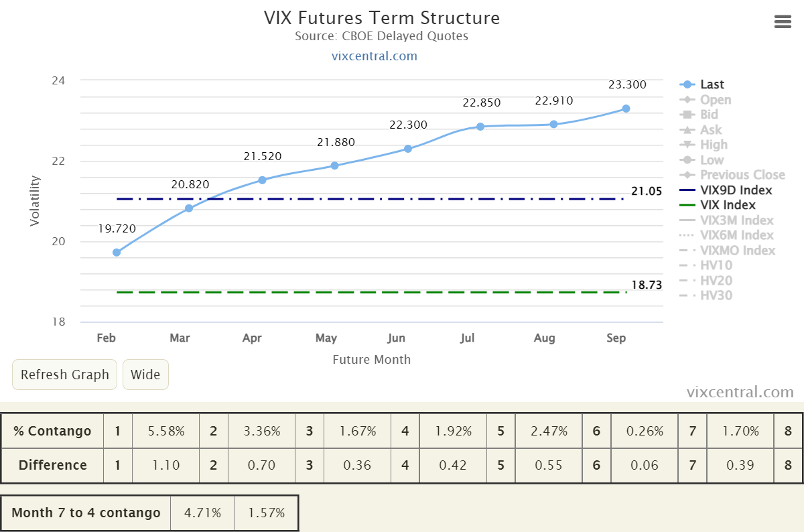This screenshot has width=804, height=532.
Task: Click the Refresh Graph button
Action: 65,375
